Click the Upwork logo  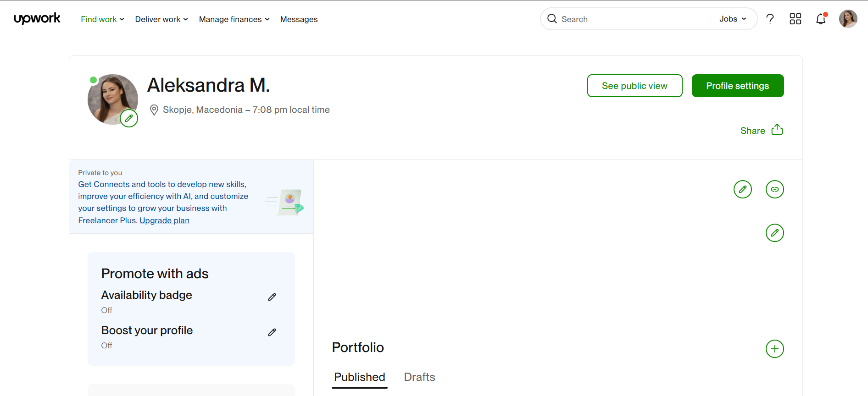37,19
